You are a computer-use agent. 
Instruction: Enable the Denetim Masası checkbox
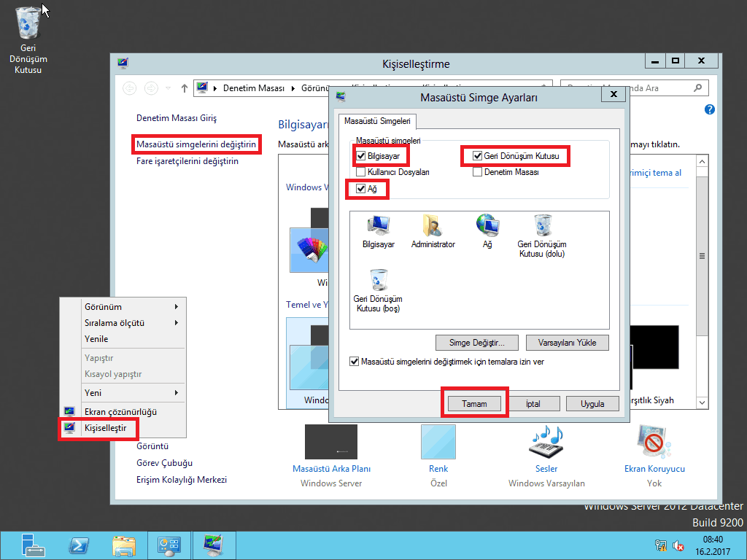pyautogui.click(x=478, y=173)
